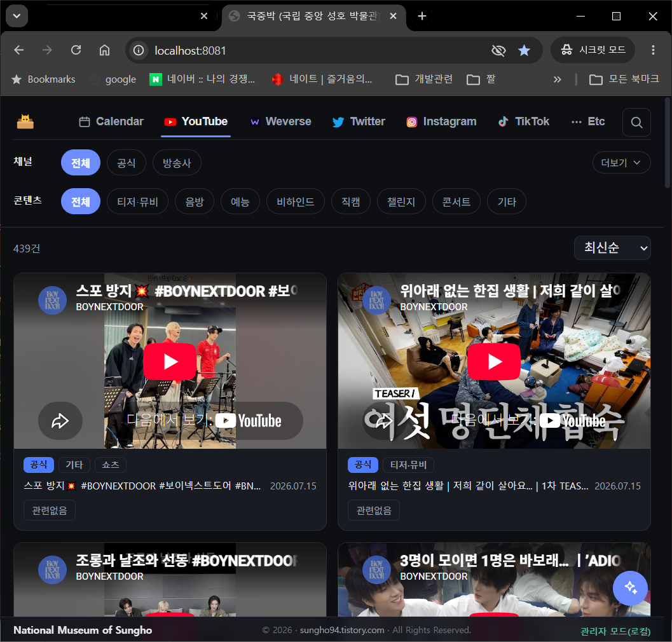Enable the 직캠 content filter

(x=350, y=201)
